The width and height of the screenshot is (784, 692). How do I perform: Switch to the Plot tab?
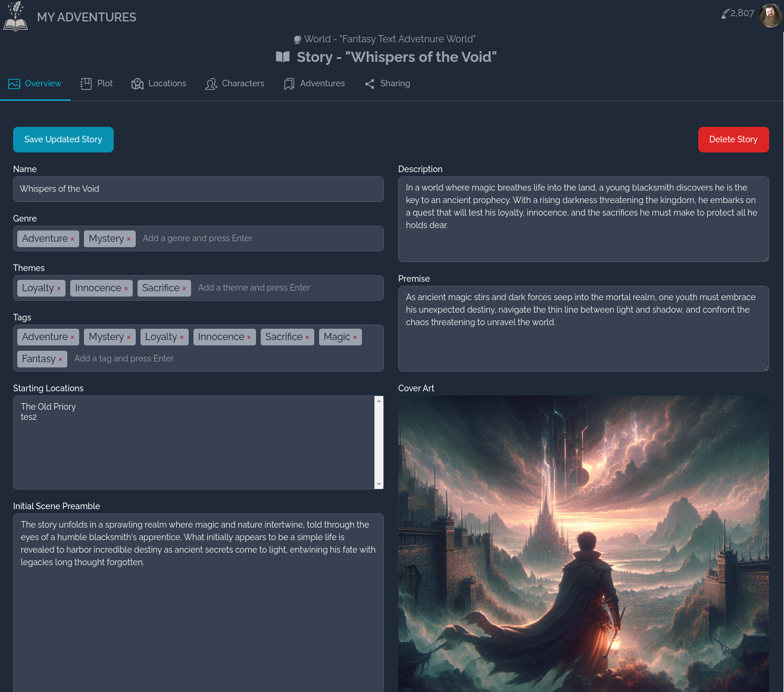96,84
